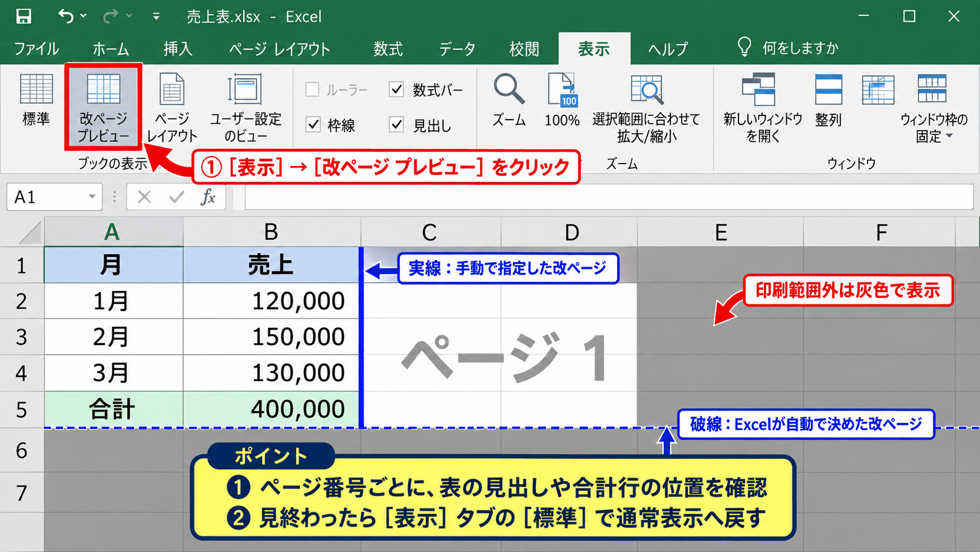Click the formula bar input field
Image resolution: width=980 pixels, height=552 pixels.
click(609, 197)
